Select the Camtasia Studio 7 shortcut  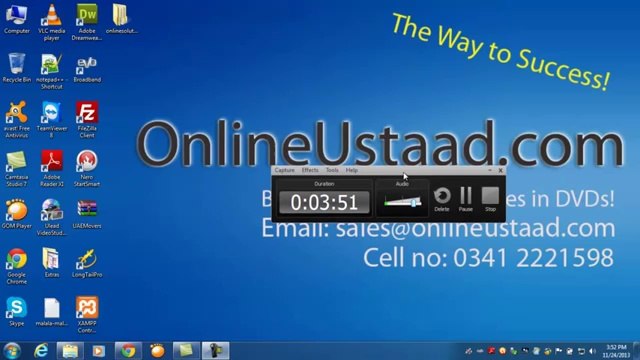click(16, 169)
